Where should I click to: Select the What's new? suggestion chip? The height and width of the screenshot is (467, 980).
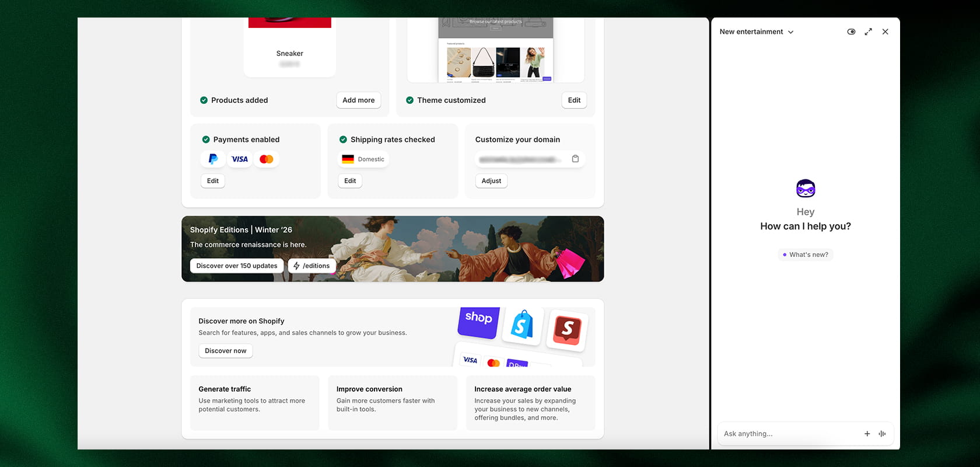(x=806, y=255)
